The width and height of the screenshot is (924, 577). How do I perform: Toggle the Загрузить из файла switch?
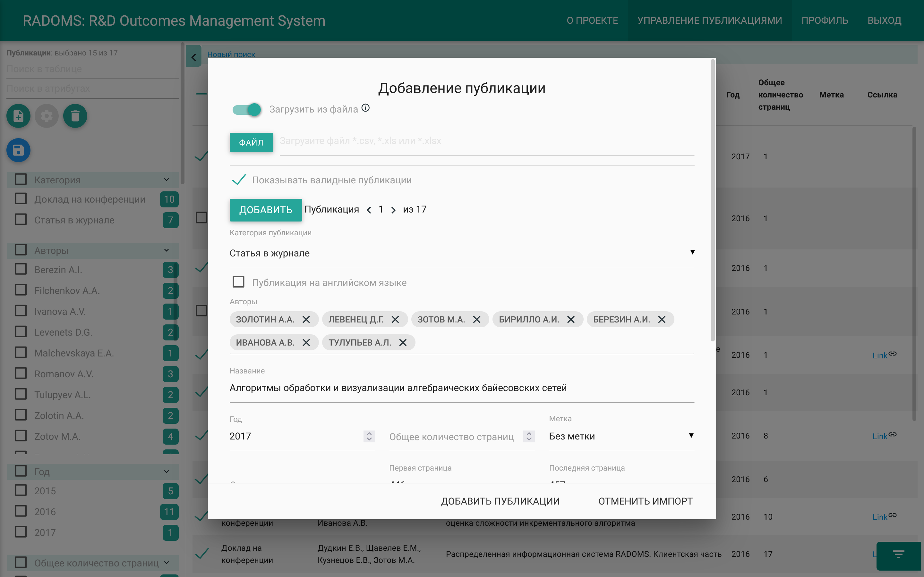247,110
